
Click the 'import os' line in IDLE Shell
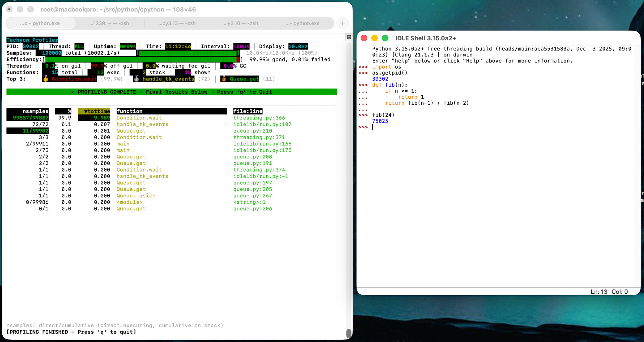pyautogui.click(x=386, y=67)
